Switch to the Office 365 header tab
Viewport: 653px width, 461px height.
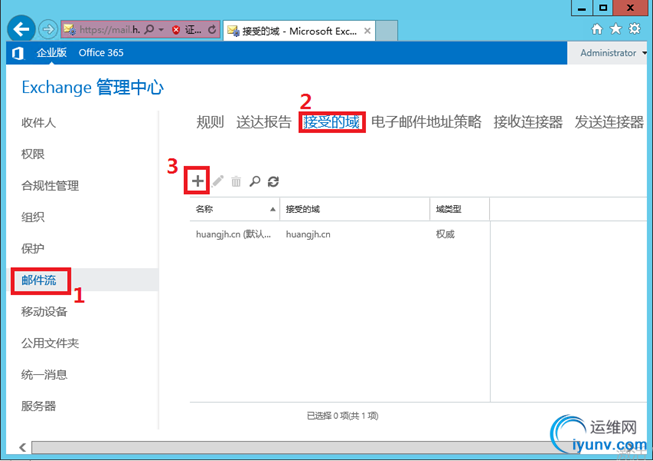[101, 52]
